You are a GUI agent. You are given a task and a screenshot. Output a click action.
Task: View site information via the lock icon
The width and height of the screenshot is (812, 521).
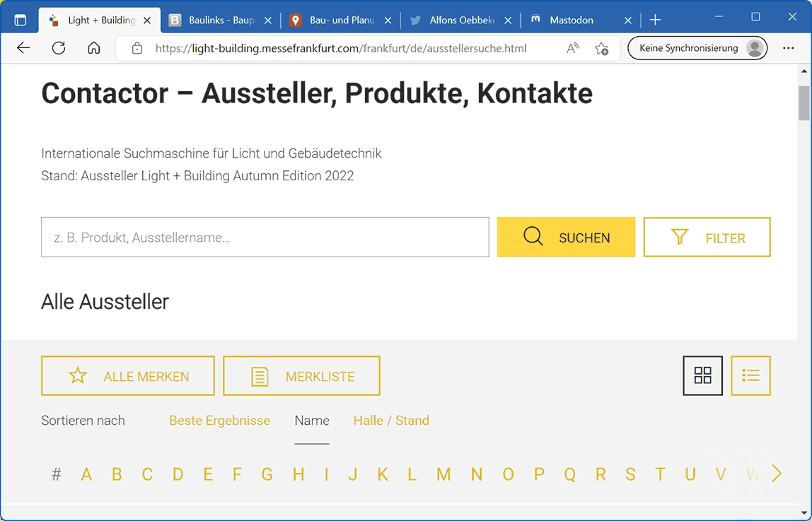coord(137,48)
